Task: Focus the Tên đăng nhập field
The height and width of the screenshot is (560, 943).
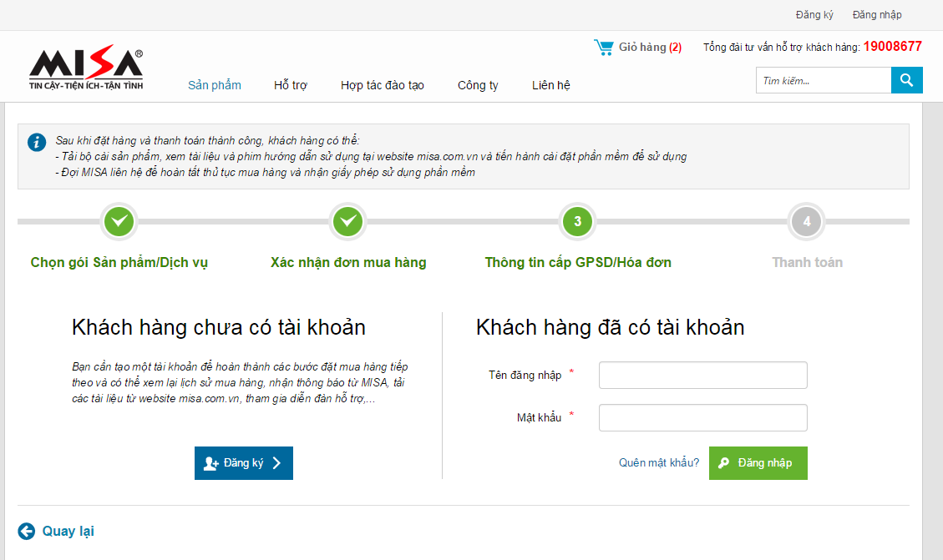Action: click(x=702, y=376)
